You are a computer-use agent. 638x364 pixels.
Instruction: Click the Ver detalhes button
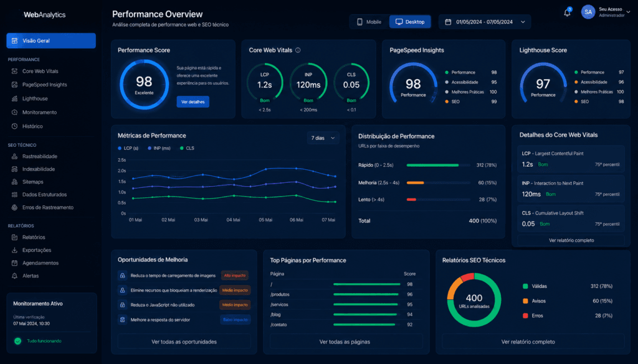coord(193,101)
